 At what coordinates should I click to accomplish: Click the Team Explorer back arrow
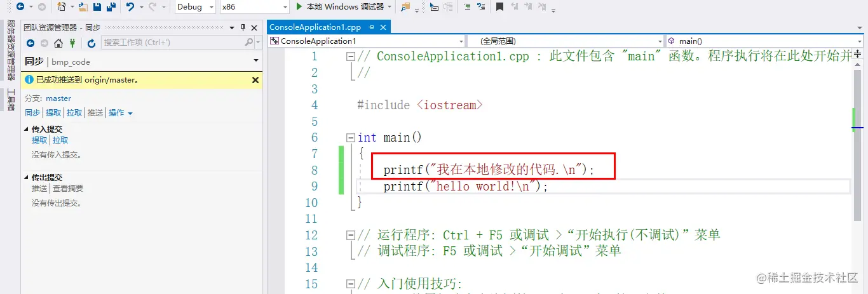pos(30,43)
